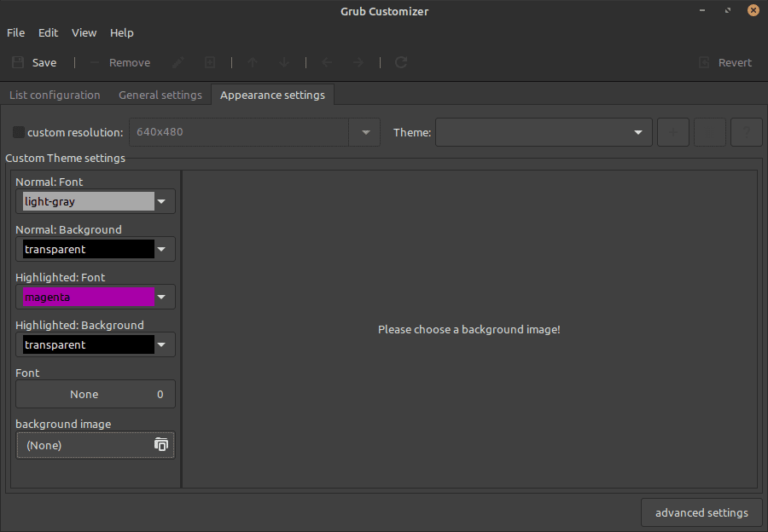Screen dimensions: 768x532
Task: Expand the Normal: Font color dropdown
Action: tap(162, 202)
